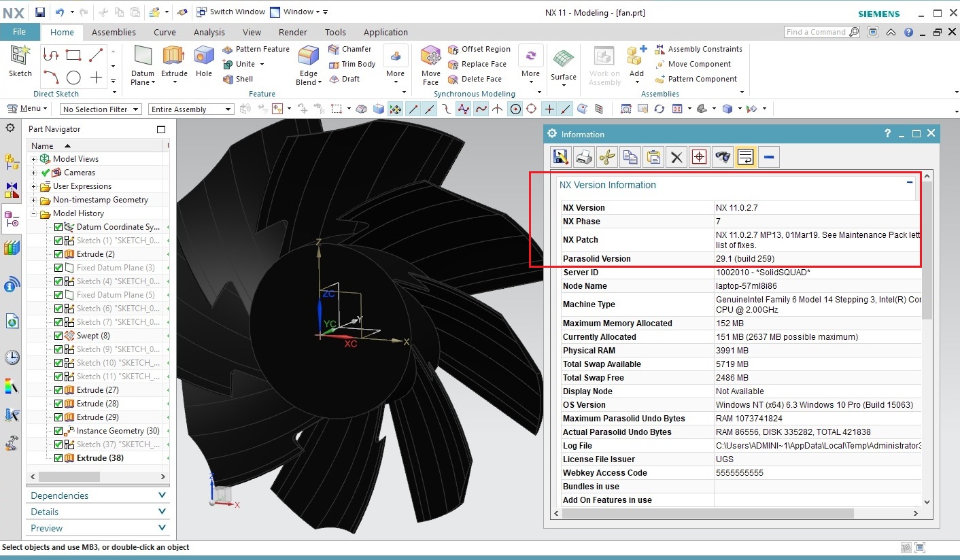The image size is (960, 560).
Task: Open the No Selection Filter dropdown
Action: (x=101, y=109)
